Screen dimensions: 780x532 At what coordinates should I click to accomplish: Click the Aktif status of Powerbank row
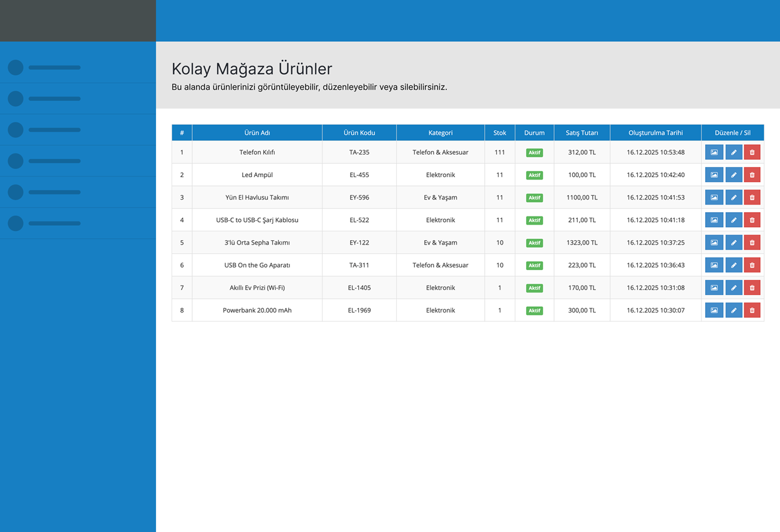[x=534, y=311]
